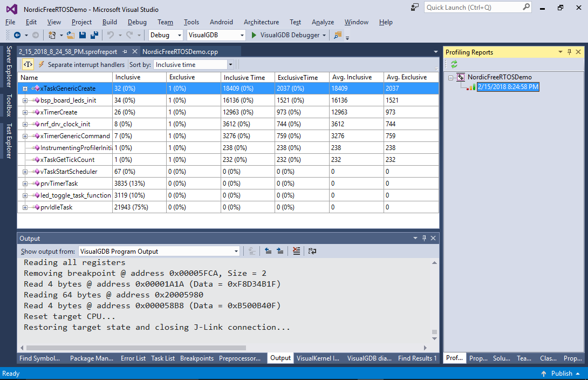Expand the xTaskGenericCreate tree row
The width and height of the screenshot is (588, 380).
click(25, 89)
